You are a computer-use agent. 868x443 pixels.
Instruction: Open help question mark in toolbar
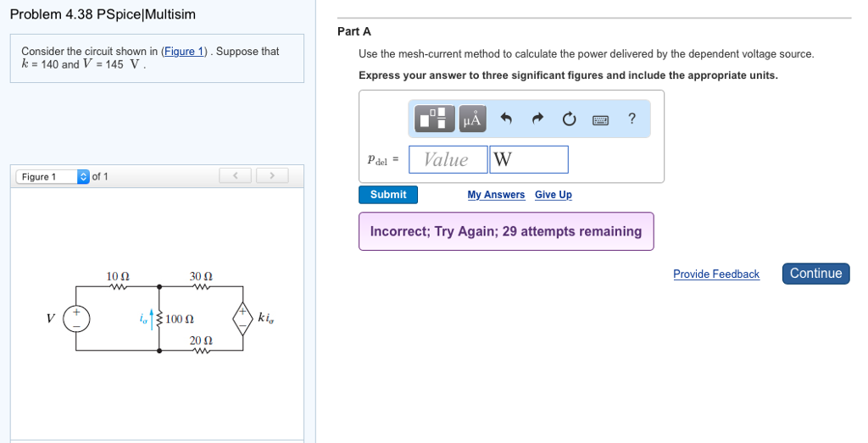(x=632, y=119)
